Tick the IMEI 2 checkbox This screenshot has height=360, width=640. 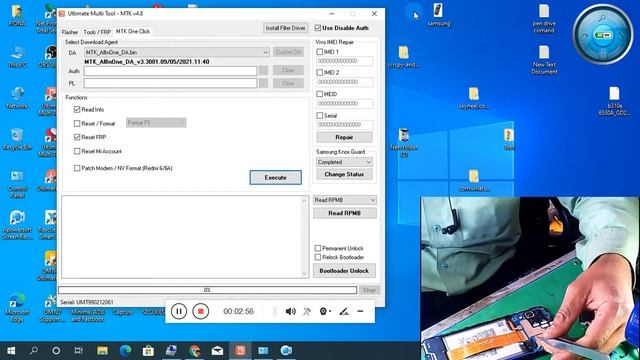click(x=320, y=72)
